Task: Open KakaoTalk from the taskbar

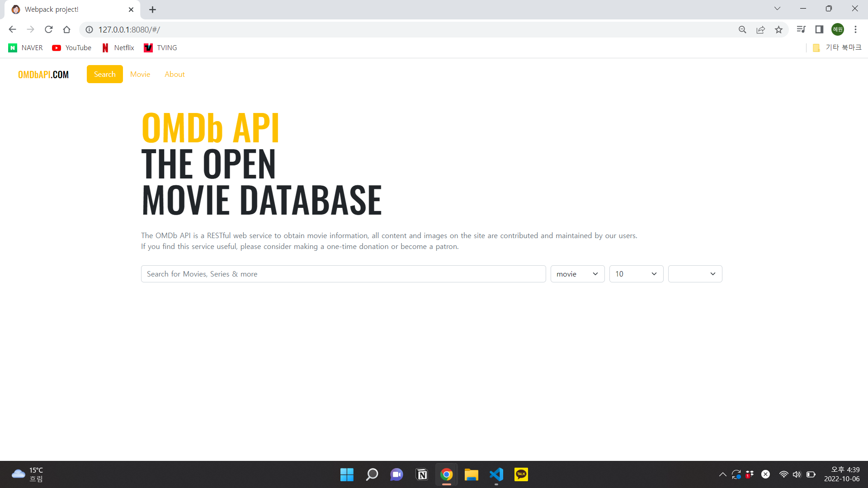Action: [521, 474]
